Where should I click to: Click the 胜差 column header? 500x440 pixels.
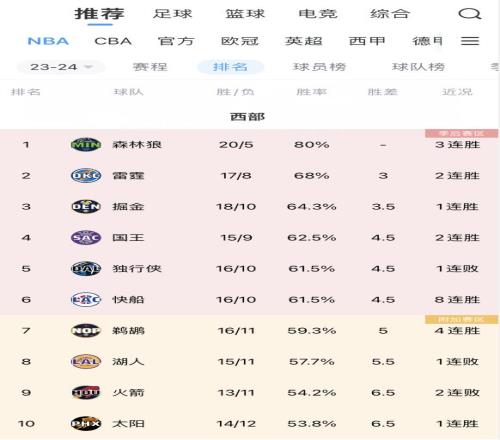click(x=383, y=92)
